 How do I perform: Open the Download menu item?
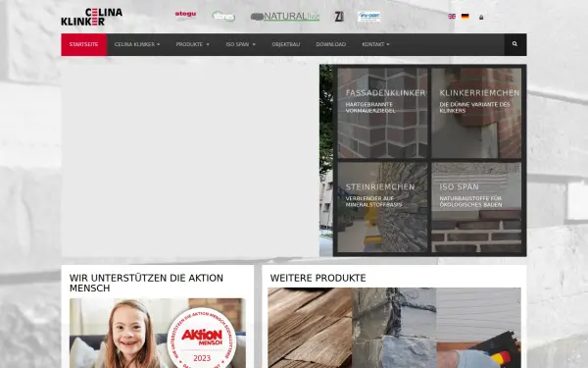(x=331, y=44)
